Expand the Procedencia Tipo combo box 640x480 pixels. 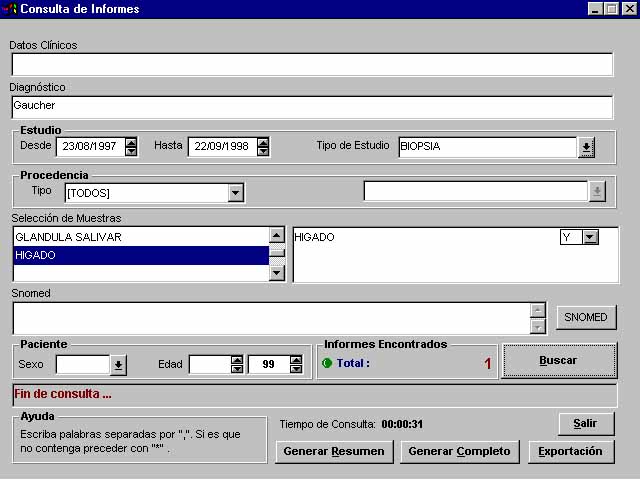click(x=235, y=192)
